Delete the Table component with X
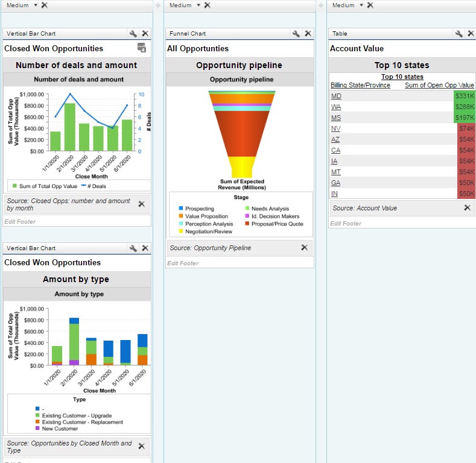476x463 pixels. [x=471, y=34]
